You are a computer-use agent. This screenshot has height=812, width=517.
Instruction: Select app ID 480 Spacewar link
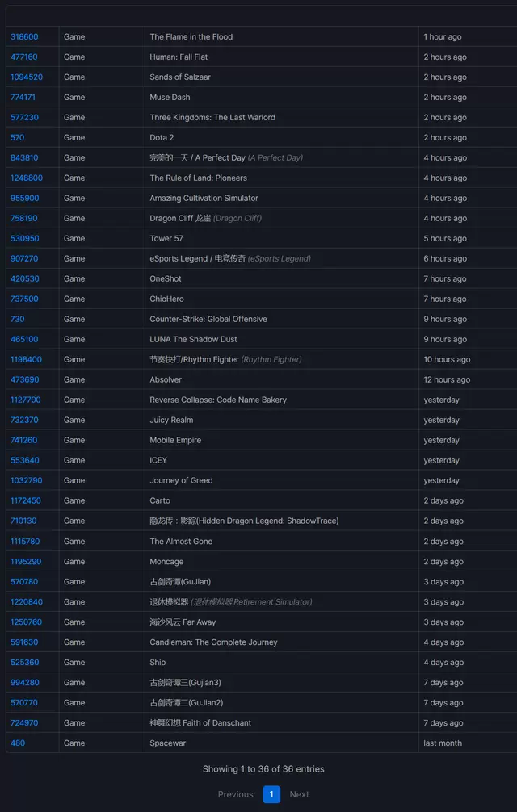click(17, 743)
